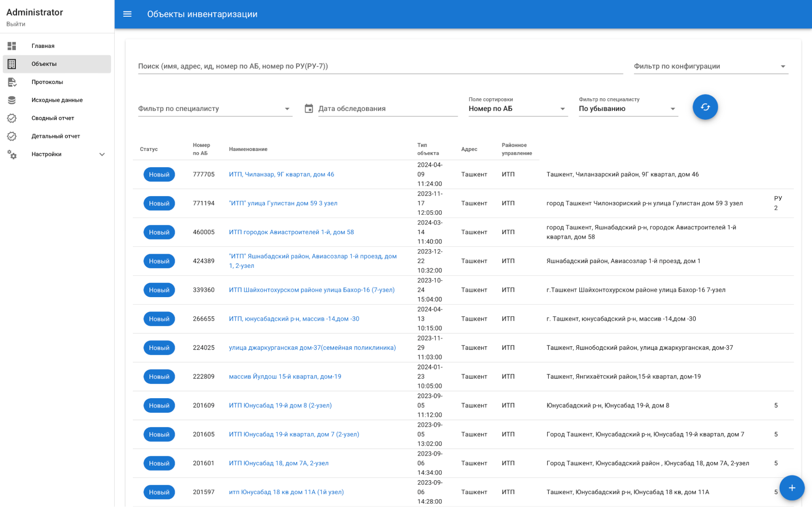Click the search field Поиск (имя, адрес...)
Image resolution: width=812 pixels, height=507 pixels.
click(380, 66)
